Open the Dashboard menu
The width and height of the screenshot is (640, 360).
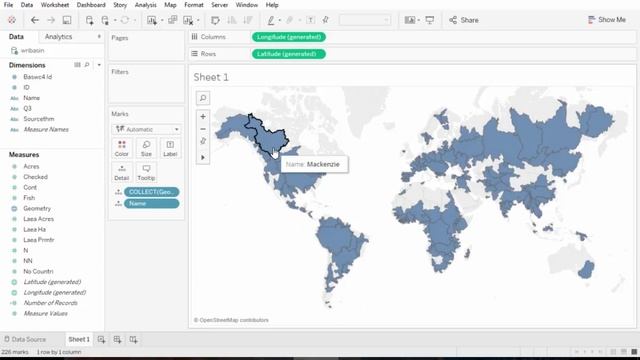tap(91, 5)
